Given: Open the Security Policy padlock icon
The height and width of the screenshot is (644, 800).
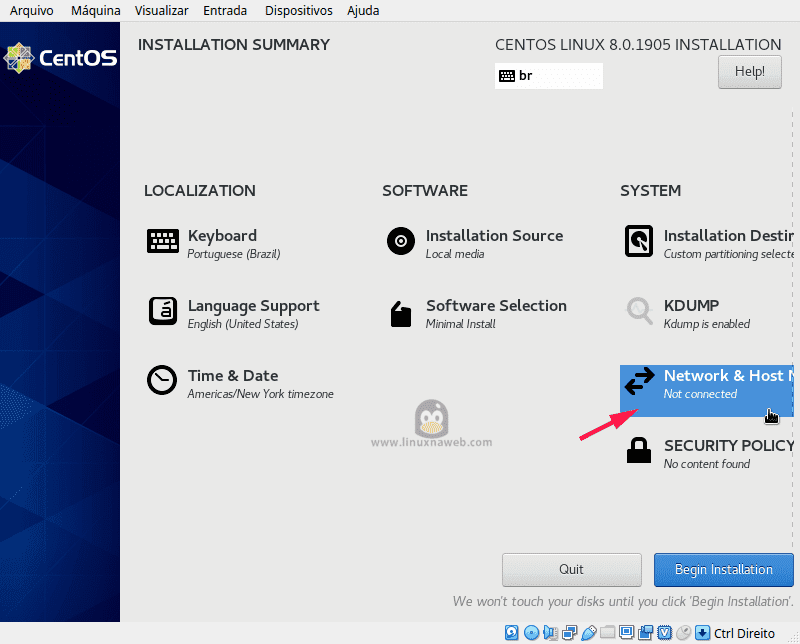Looking at the screenshot, I should click(x=639, y=451).
